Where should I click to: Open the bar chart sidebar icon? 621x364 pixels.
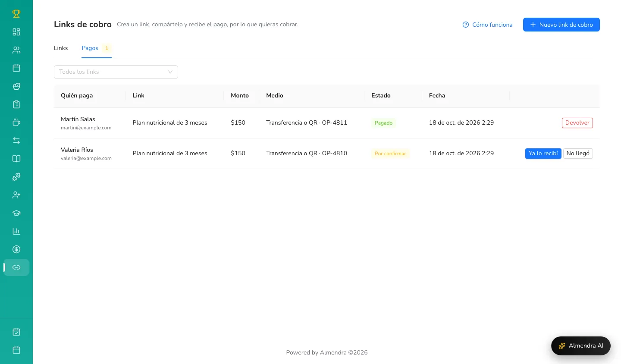point(16,231)
